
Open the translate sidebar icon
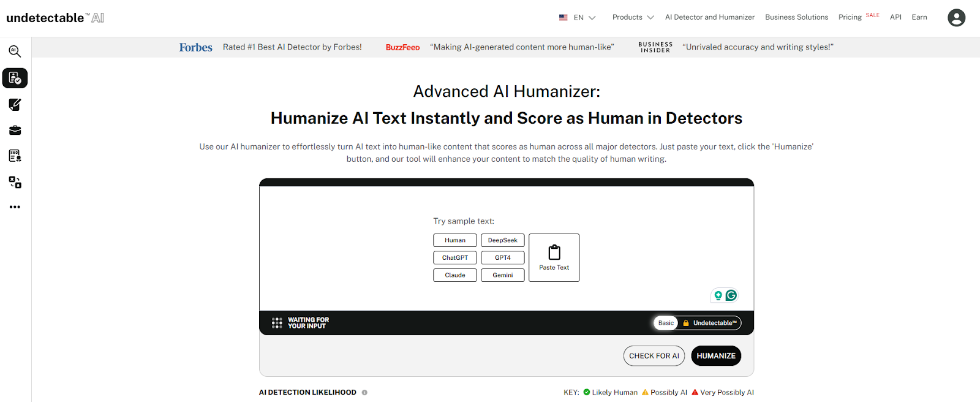point(15,182)
